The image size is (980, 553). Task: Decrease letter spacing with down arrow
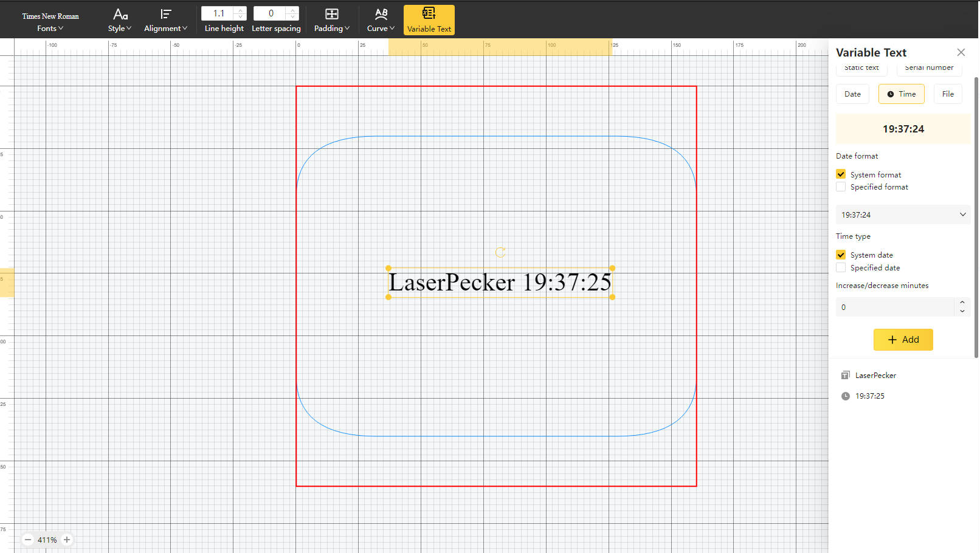pos(293,17)
